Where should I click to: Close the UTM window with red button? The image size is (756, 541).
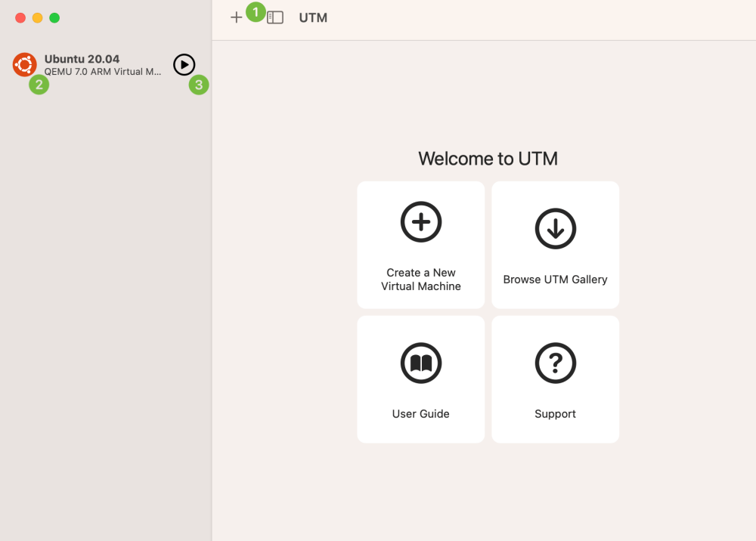(x=20, y=18)
